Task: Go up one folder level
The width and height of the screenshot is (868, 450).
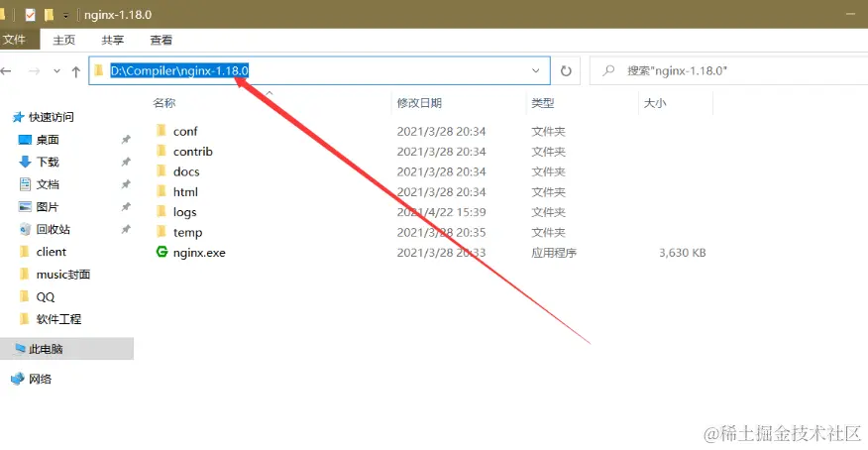Action: [x=76, y=70]
